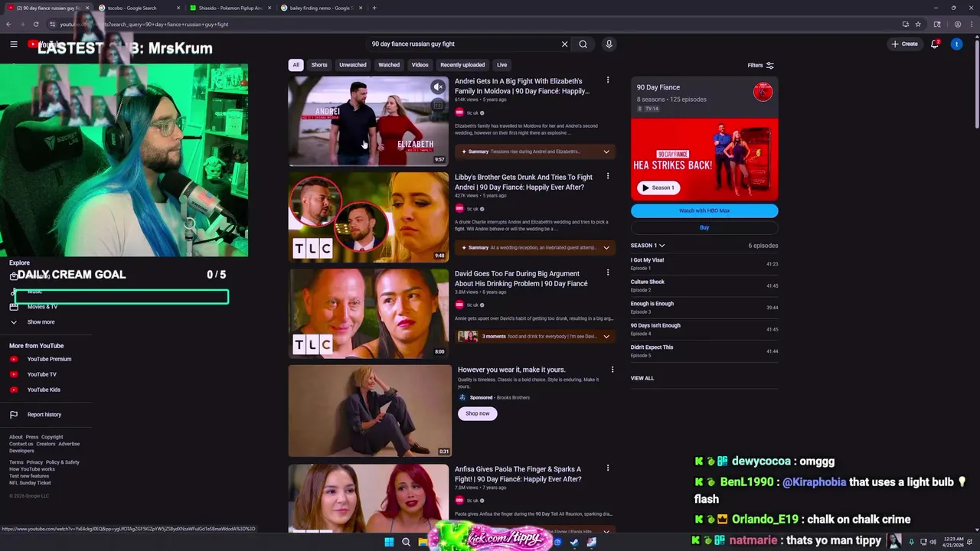980x551 pixels.
Task: Open the YouTube hamburger guide menu
Action: (14, 44)
